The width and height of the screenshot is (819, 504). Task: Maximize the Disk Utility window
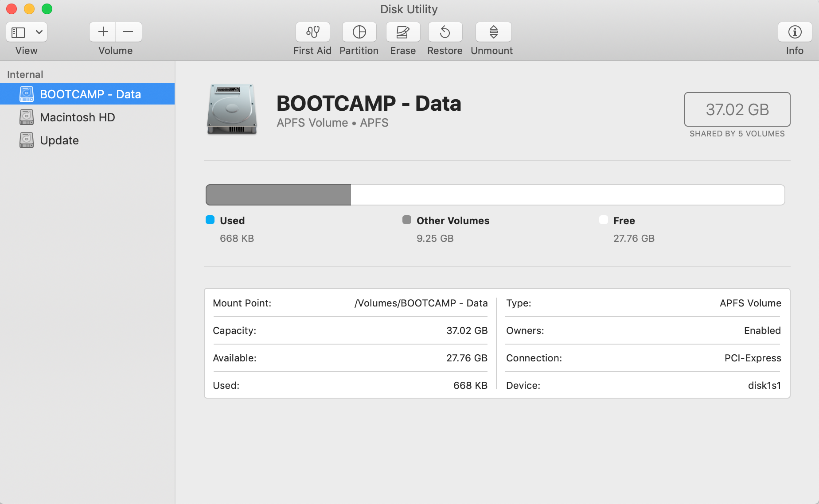coord(47,9)
